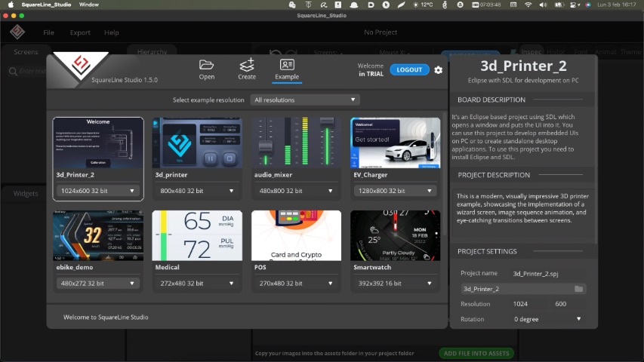Click the Screens search magnifier icon
The image size is (644, 362).
click(13, 72)
